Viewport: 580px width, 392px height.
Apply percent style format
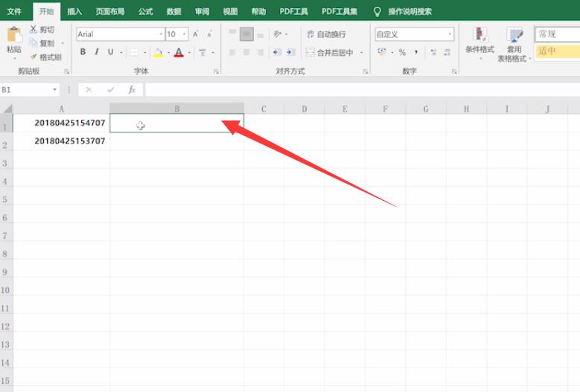tap(402, 53)
